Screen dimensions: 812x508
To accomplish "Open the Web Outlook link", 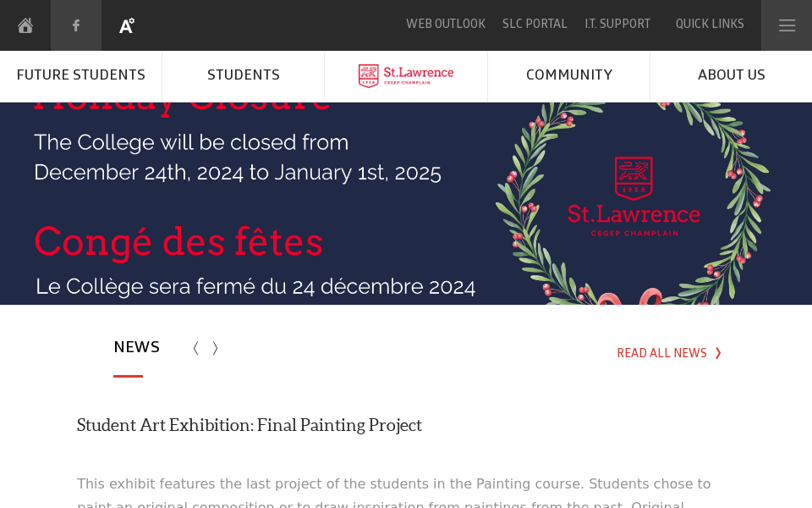I will click(446, 24).
